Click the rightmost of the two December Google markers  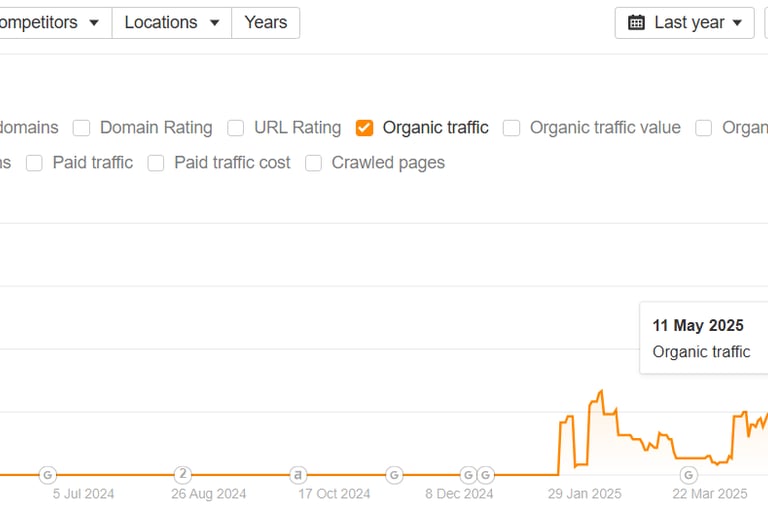pos(485,474)
